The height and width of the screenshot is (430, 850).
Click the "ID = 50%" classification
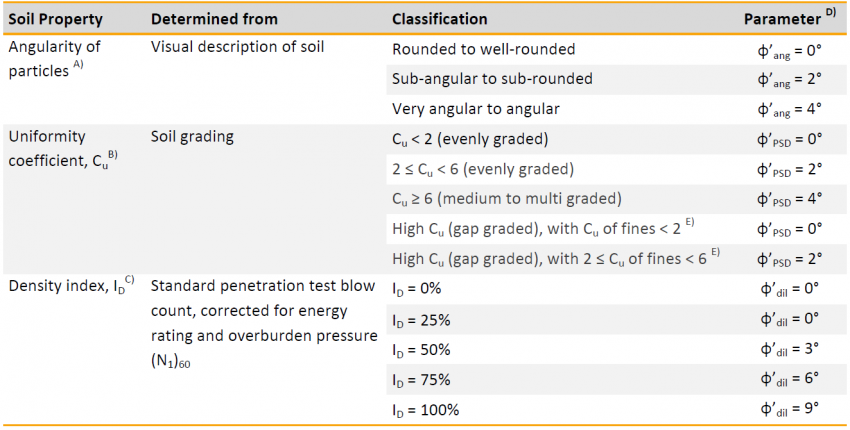click(421, 350)
